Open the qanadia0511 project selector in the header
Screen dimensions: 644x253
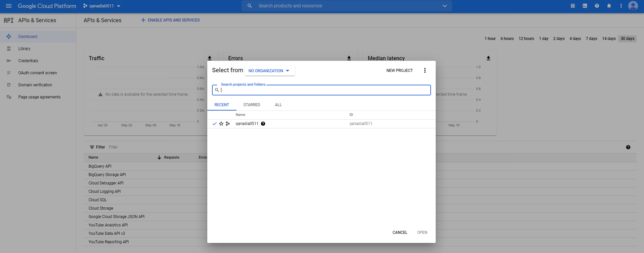(102, 6)
